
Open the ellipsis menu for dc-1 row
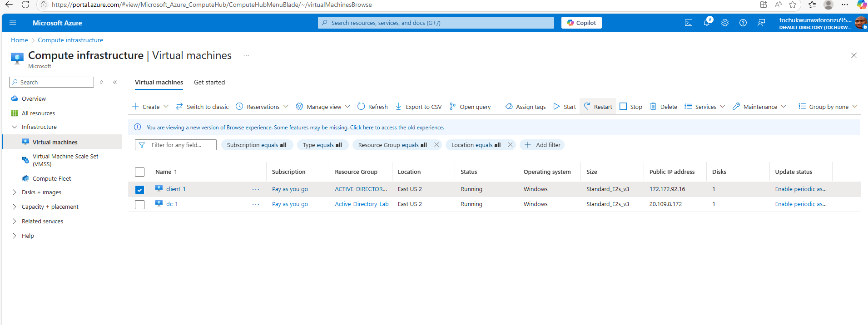tap(256, 204)
